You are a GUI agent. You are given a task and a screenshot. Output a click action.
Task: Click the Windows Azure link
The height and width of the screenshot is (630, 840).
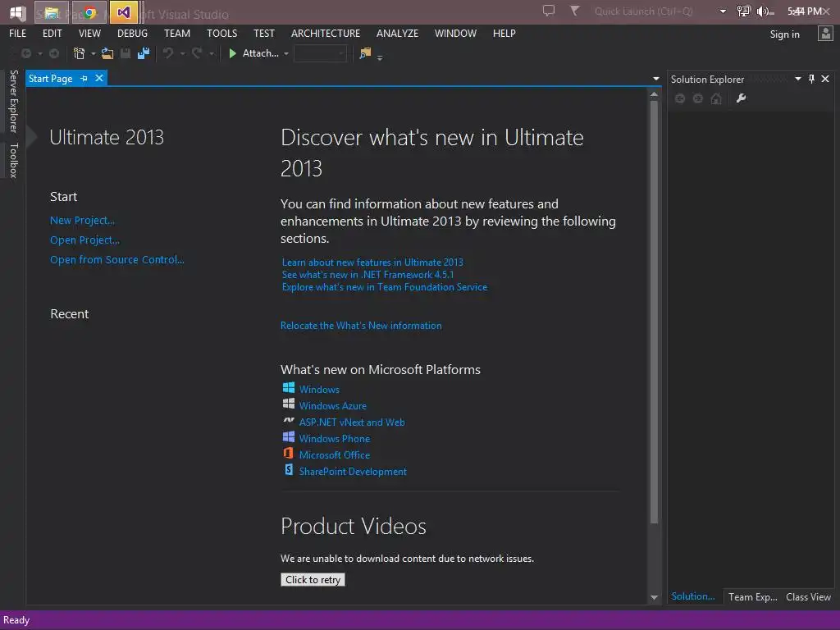[333, 405]
